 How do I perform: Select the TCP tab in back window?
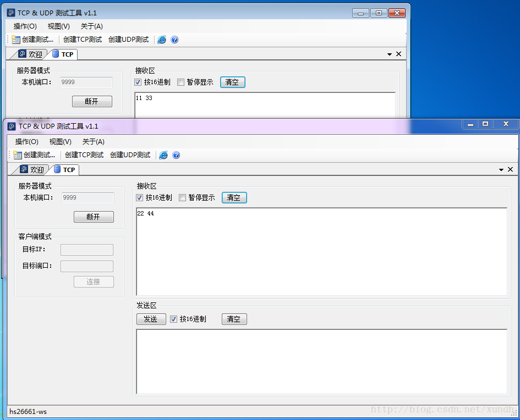[64, 54]
